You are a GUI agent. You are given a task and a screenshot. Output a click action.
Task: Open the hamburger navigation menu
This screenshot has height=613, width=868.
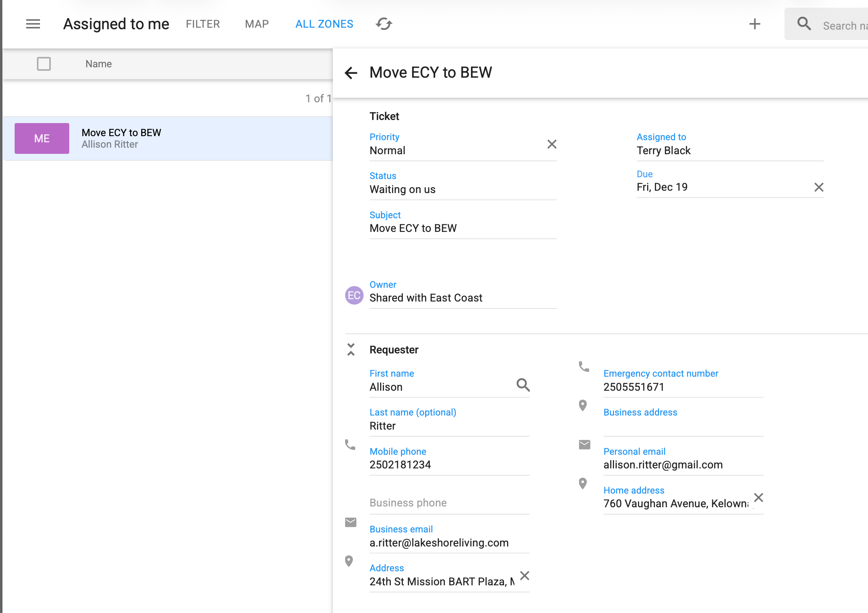pos(33,24)
